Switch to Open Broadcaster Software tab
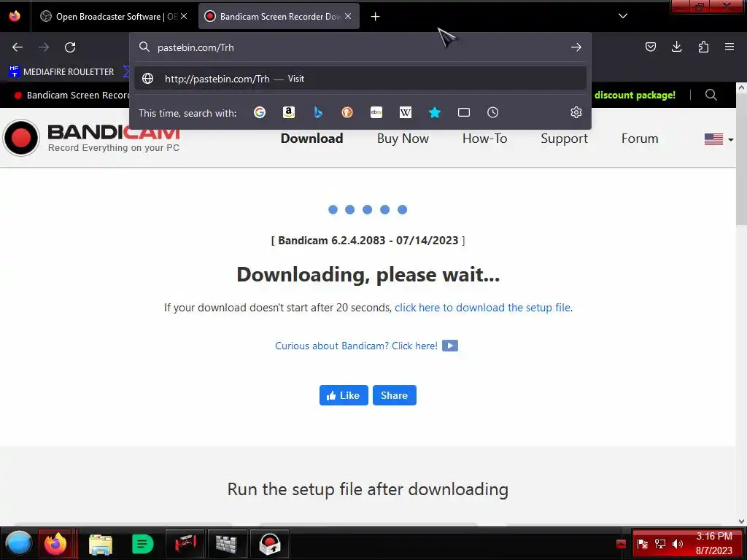Viewport: 747px width, 560px height. 113,16
